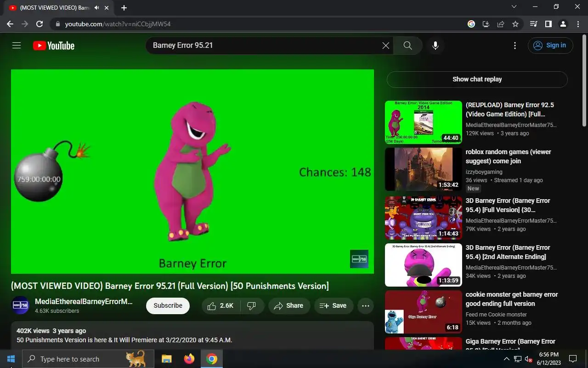Go to the YouTube home logo

[54, 46]
